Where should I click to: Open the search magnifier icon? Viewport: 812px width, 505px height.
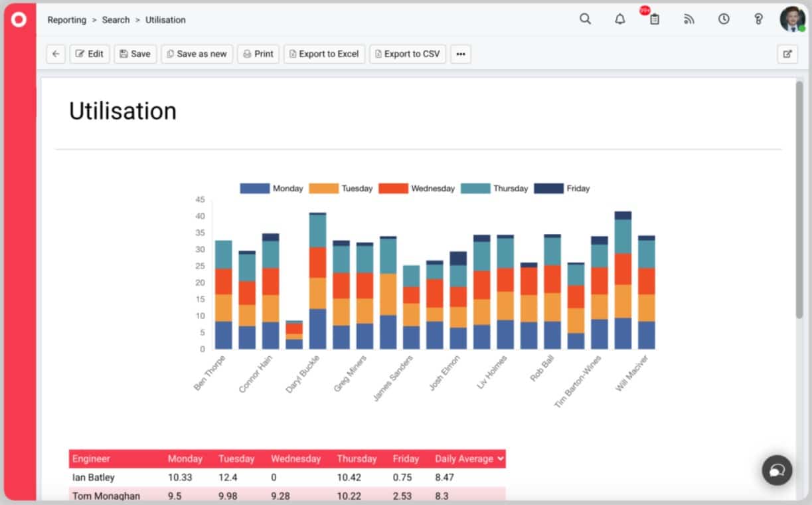[585, 19]
